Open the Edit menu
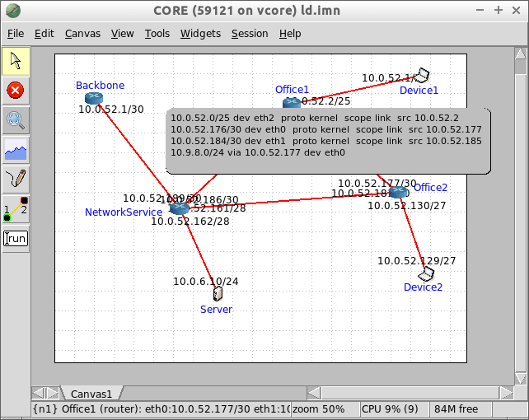The height and width of the screenshot is (420, 529). 44,34
